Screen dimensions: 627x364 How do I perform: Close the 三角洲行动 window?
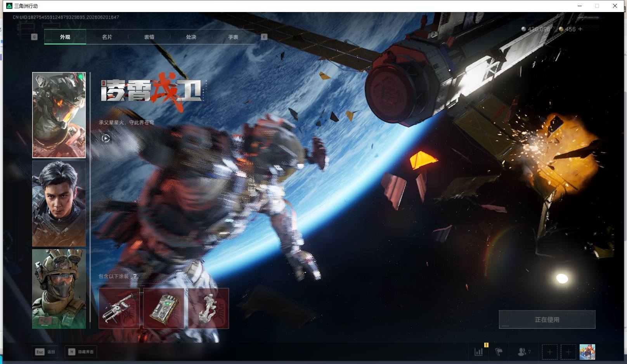pos(615,6)
